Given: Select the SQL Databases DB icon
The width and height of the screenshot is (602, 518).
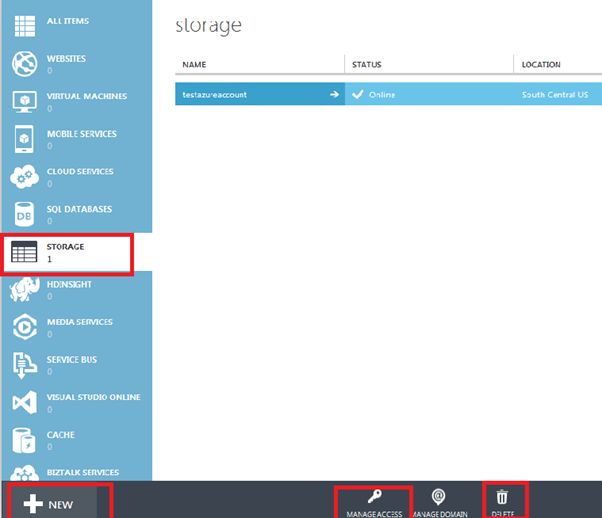Looking at the screenshot, I should click(24, 214).
